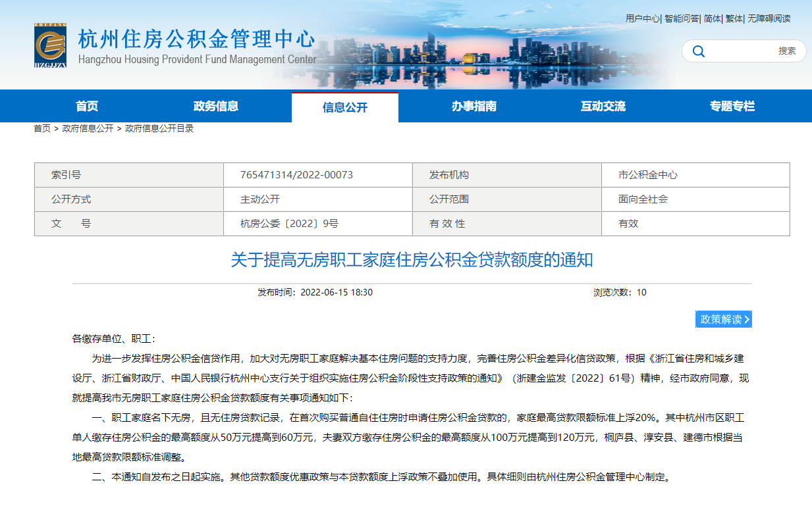Click the magnifier search icon

[x=699, y=51]
